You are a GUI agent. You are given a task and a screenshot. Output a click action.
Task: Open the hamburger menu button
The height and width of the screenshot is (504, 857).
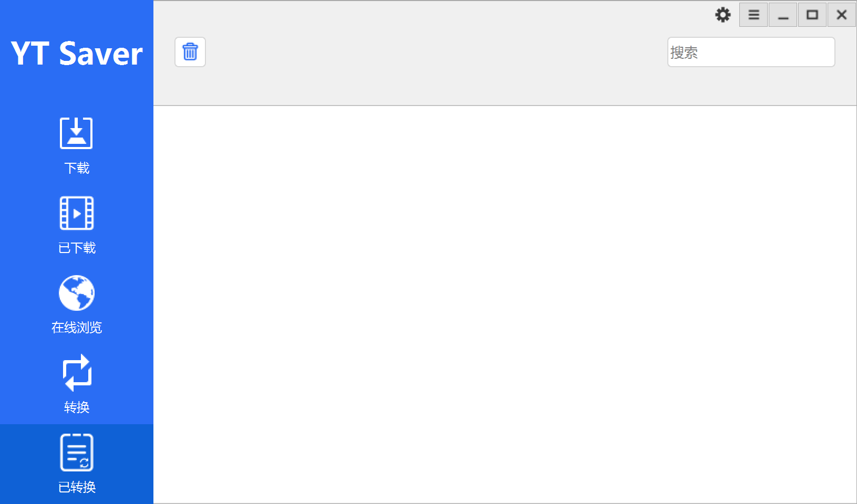(753, 15)
